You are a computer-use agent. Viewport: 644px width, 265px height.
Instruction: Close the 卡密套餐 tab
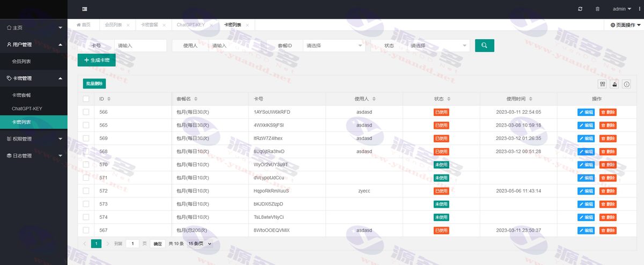tap(164, 25)
